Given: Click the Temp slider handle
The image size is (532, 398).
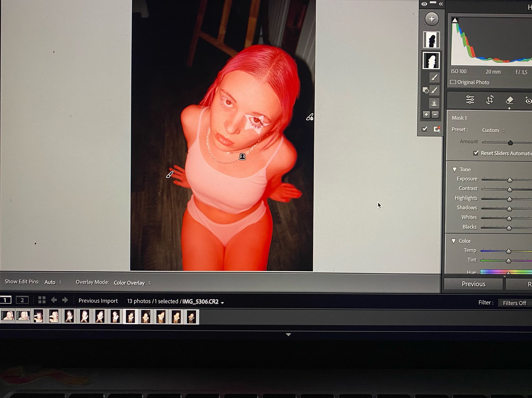Looking at the screenshot, I should (x=508, y=251).
